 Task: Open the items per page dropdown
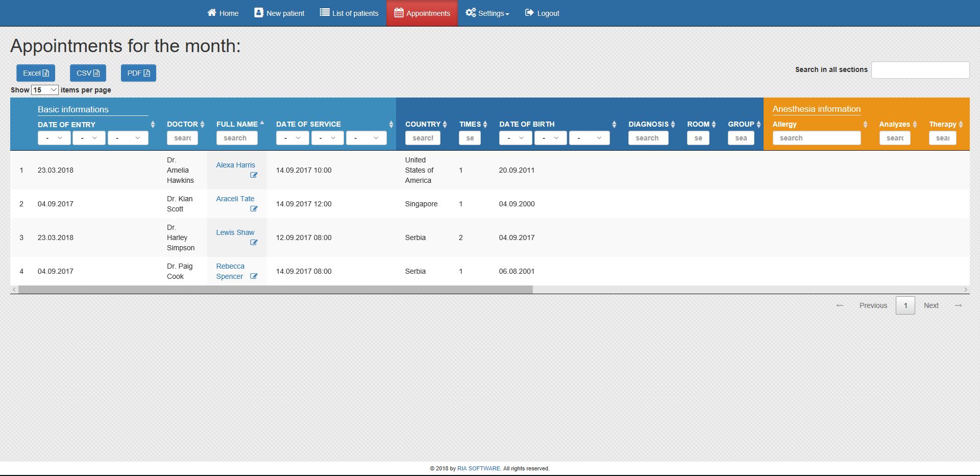coord(45,90)
